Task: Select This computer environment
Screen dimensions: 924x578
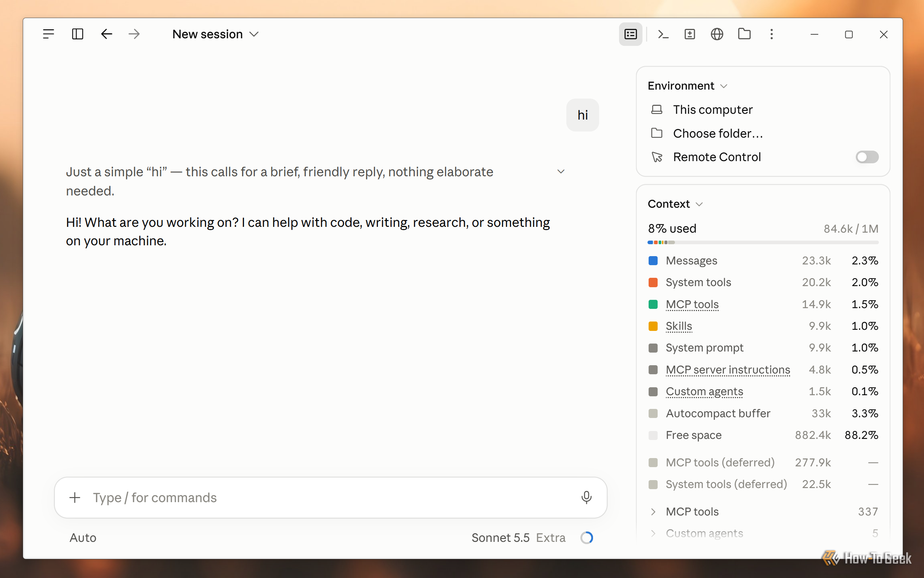Action: tap(713, 110)
